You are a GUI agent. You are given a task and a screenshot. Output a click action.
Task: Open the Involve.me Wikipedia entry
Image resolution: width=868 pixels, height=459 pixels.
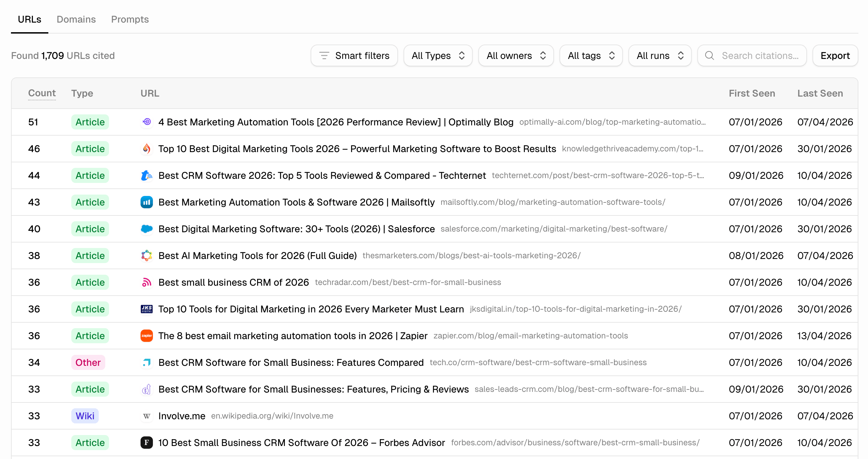click(x=182, y=416)
